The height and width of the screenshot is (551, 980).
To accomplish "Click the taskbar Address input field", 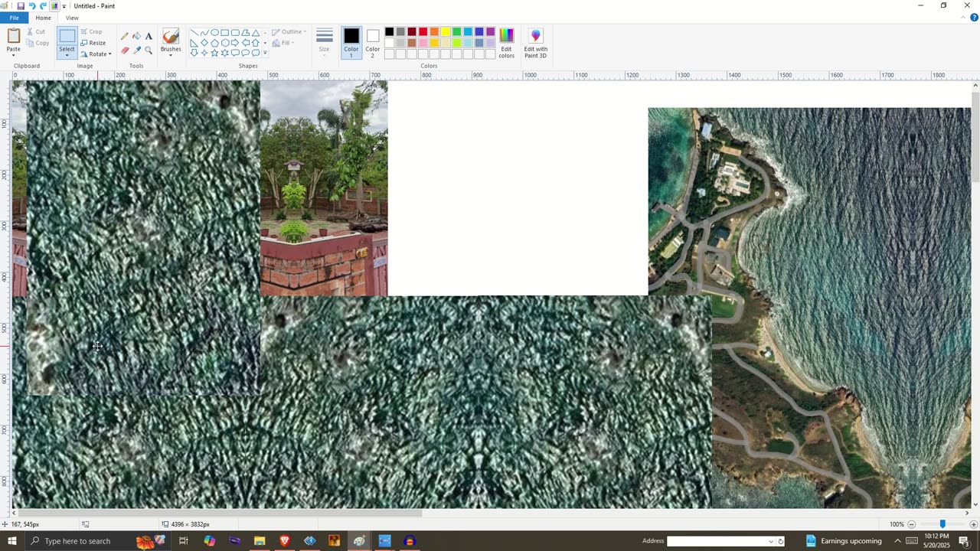I will [x=720, y=541].
